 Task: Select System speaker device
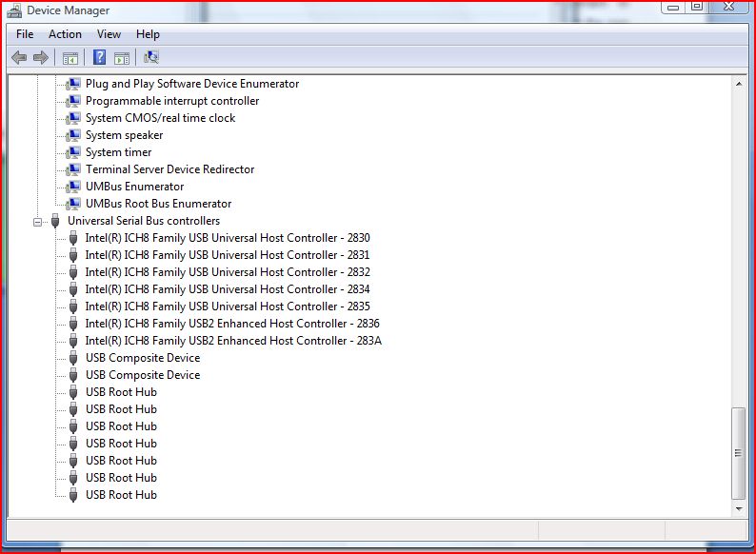coord(124,135)
